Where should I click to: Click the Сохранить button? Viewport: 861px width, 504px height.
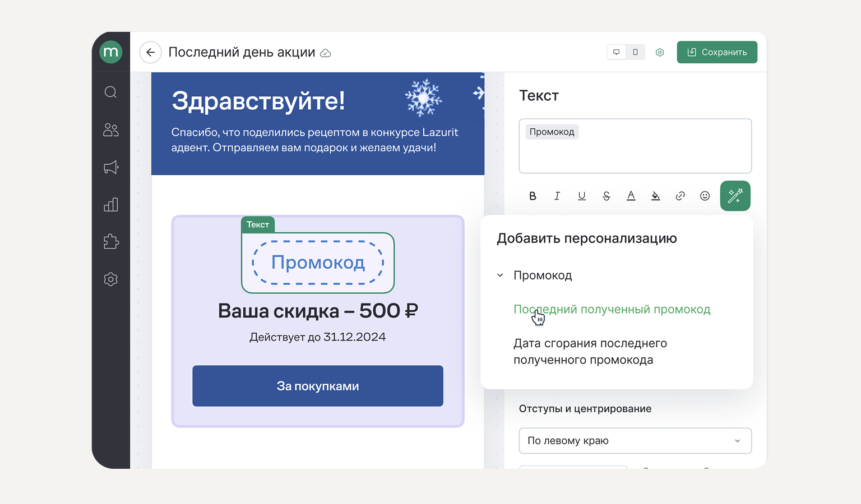pos(716,53)
